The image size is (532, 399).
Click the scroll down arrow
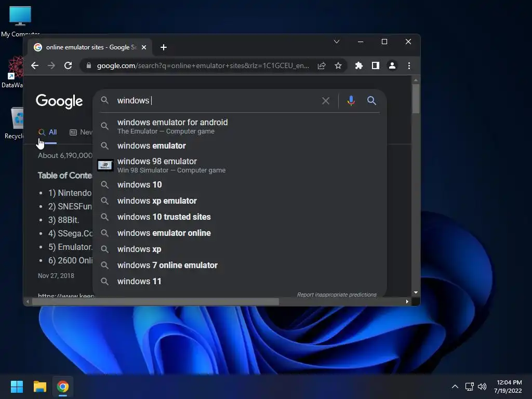click(416, 292)
